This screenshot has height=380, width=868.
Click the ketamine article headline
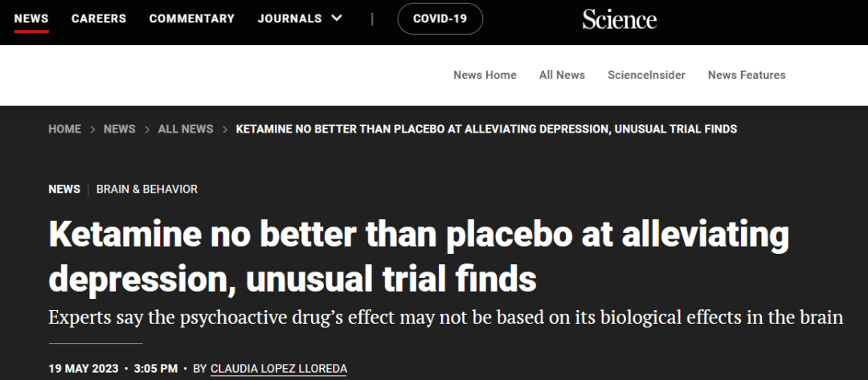pyautogui.click(x=418, y=255)
